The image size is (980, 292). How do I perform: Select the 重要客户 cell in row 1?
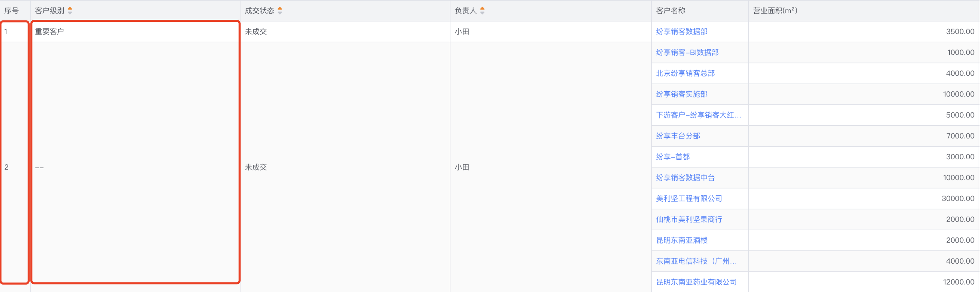pos(135,32)
